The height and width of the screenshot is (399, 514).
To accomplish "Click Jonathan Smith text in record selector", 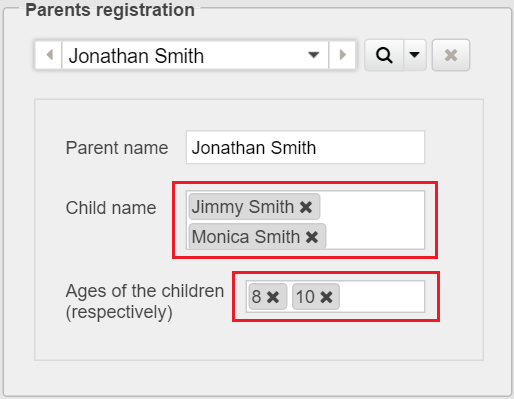I will coord(136,56).
